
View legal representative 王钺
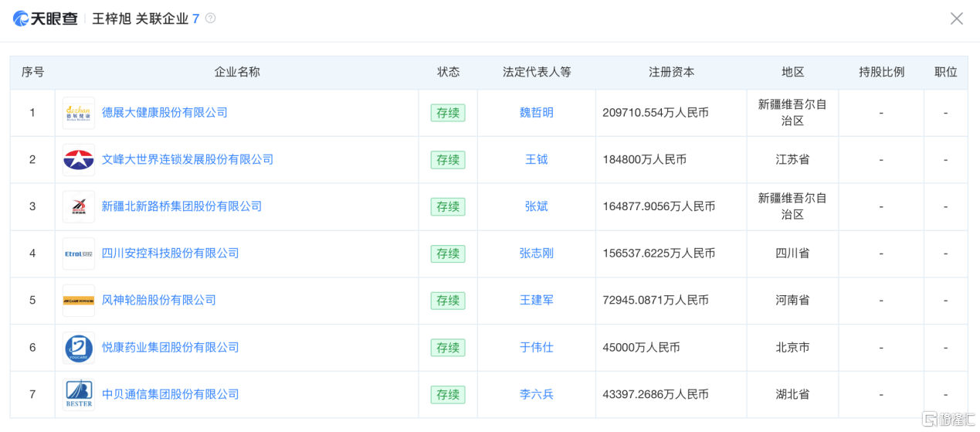click(x=537, y=160)
